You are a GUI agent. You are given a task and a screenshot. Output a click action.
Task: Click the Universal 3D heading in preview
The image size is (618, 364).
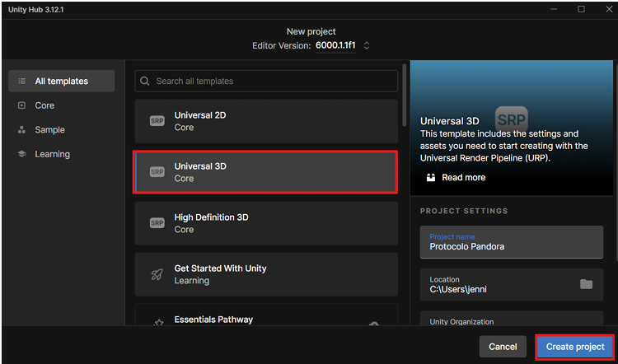tap(449, 121)
